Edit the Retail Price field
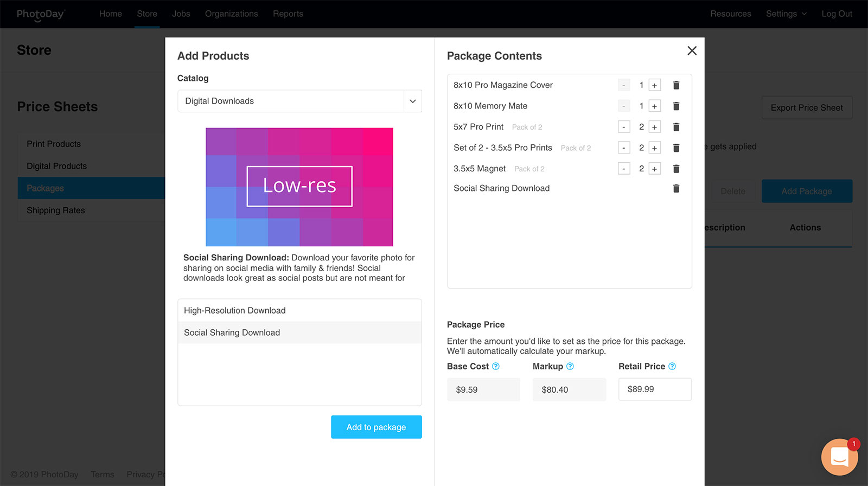The height and width of the screenshot is (486, 868). (x=655, y=389)
